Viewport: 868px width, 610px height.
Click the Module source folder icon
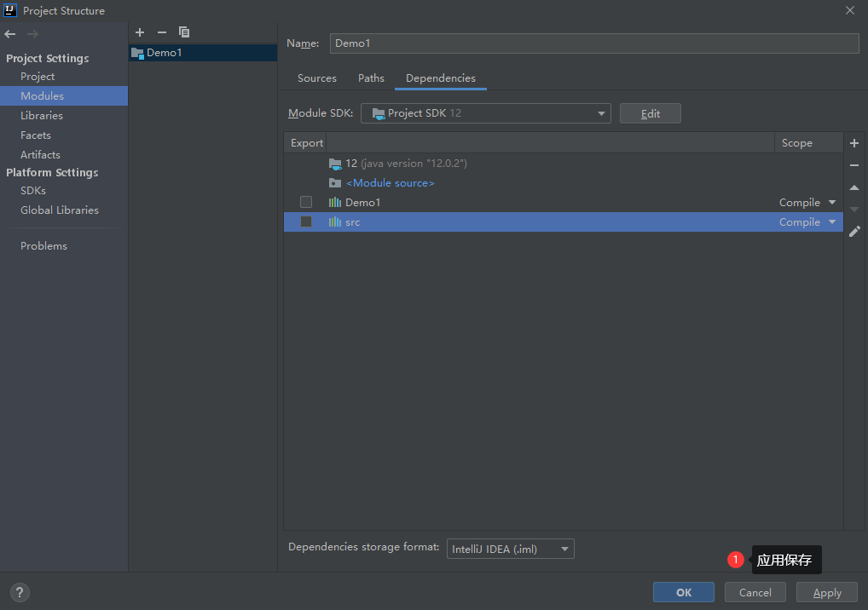point(335,183)
